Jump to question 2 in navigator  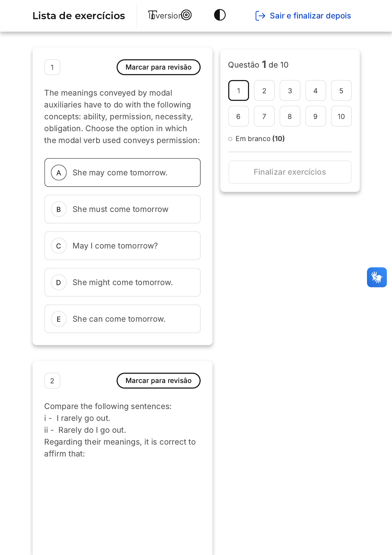(x=264, y=91)
